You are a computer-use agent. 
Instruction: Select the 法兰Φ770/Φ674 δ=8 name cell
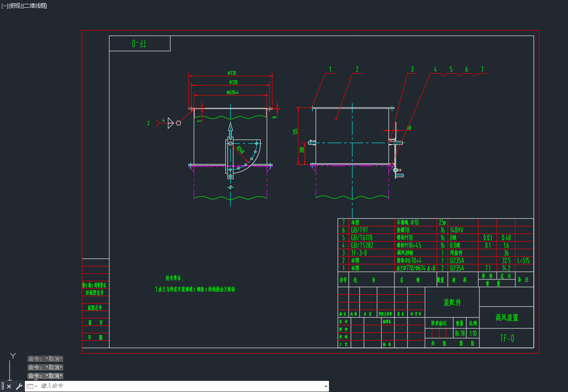point(416,268)
